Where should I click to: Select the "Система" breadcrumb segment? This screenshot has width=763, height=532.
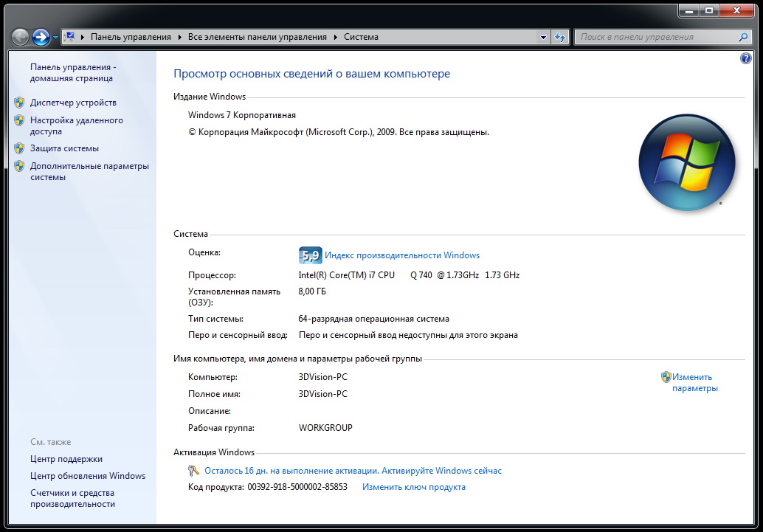point(361,37)
